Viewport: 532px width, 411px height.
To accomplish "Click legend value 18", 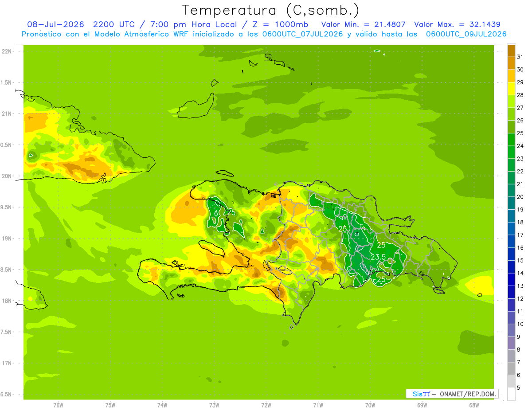I will click(x=520, y=222).
